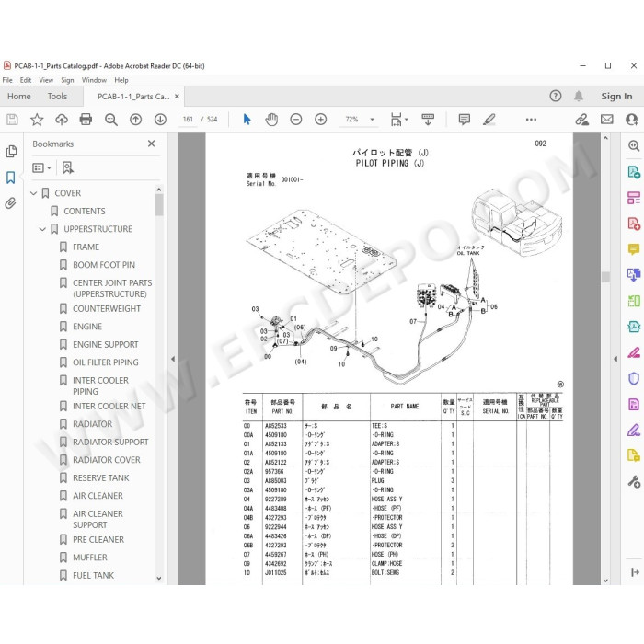Image resolution: width=644 pixels, height=644 pixels.
Task: Zoom out with the minus button
Action: click(x=296, y=120)
